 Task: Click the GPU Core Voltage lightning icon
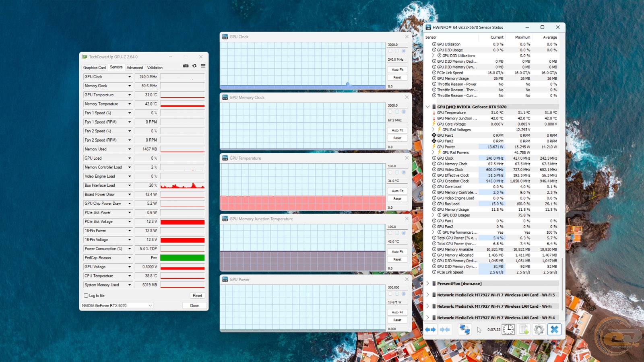434,124
